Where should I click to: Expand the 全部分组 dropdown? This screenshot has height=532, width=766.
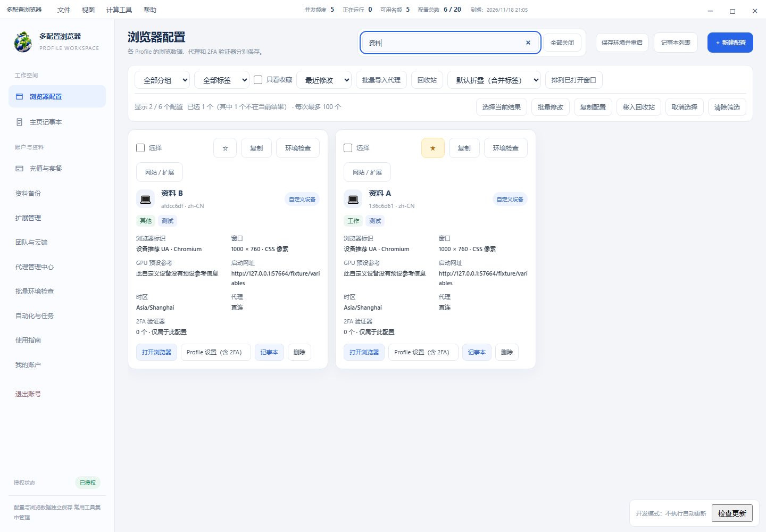(x=162, y=80)
